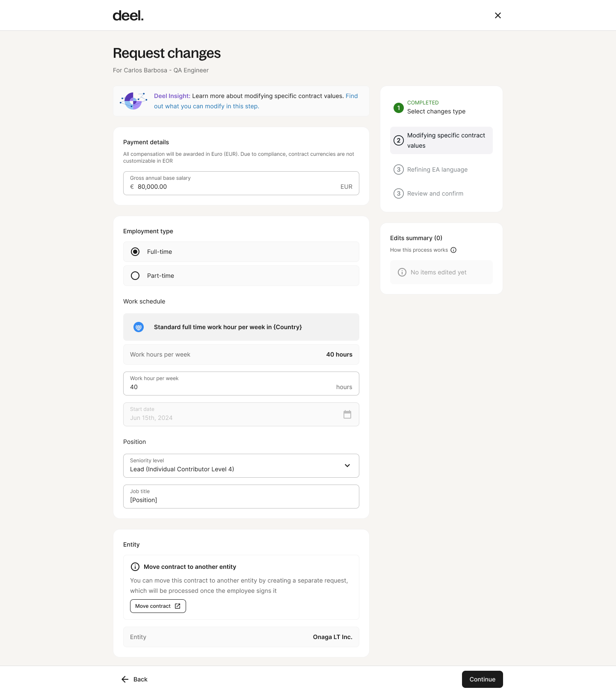Click the Gross annual base salary field
This screenshot has height=693, width=616.
coord(241,183)
